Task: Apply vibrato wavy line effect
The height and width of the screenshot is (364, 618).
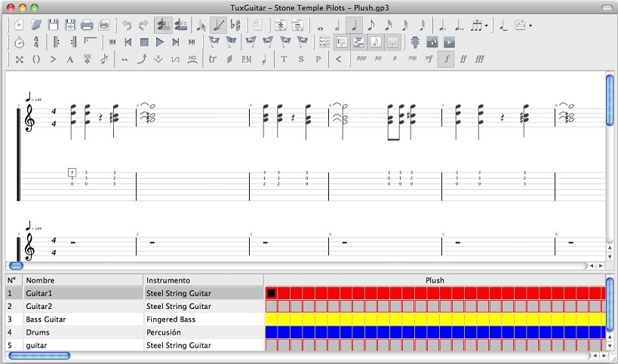Action: point(125,60)
